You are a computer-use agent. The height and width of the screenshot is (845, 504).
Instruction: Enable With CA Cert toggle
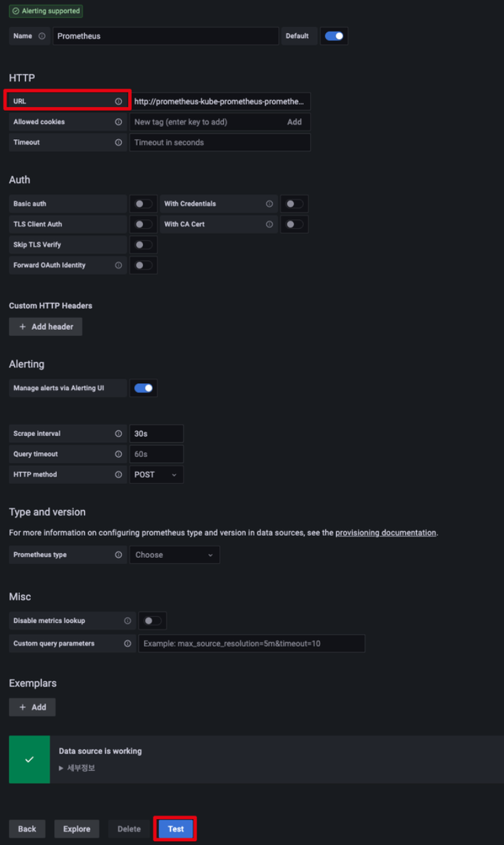(x=294, y=224)
